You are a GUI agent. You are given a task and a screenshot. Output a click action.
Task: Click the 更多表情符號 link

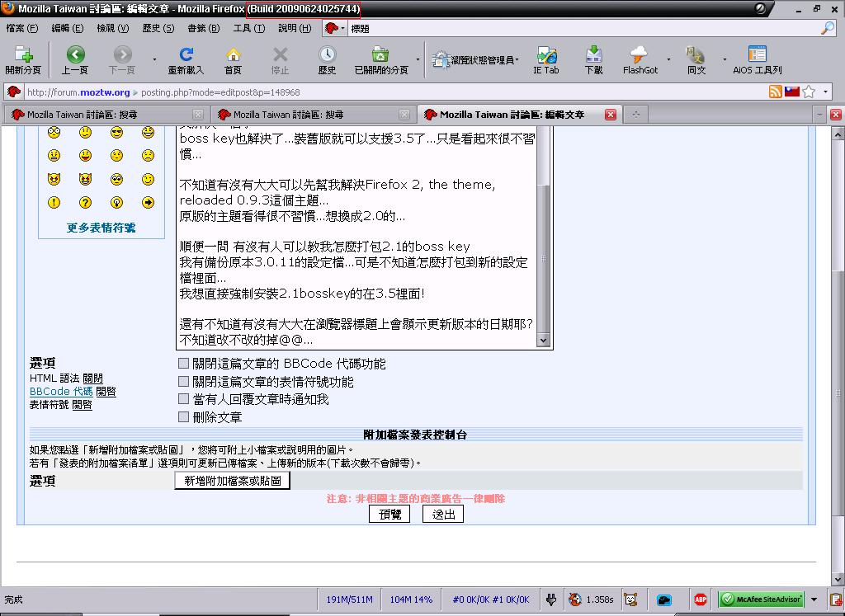tap(101, 228)
